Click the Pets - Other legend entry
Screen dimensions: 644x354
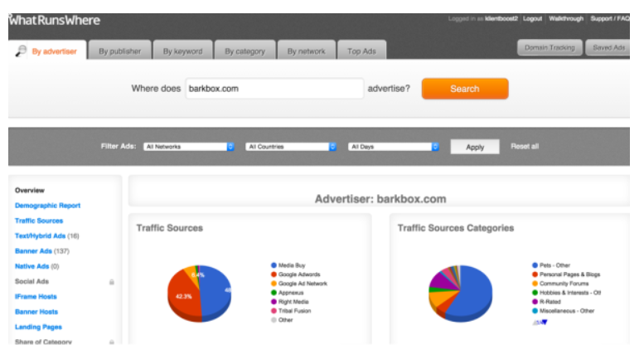click(551, 265)
